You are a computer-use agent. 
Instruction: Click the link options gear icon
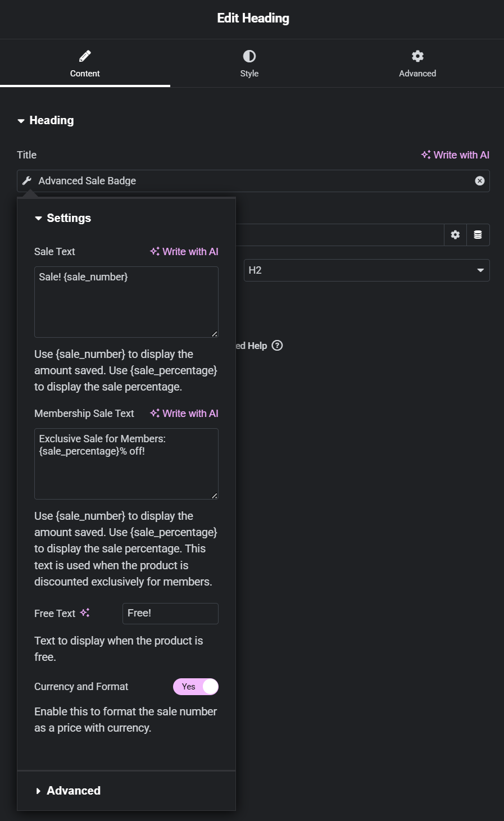point(455,235)
